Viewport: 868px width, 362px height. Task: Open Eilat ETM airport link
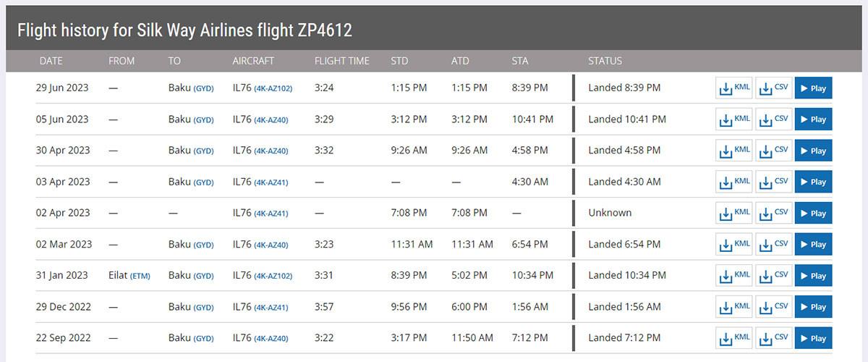pyautogui.click(x=140, y=276)
